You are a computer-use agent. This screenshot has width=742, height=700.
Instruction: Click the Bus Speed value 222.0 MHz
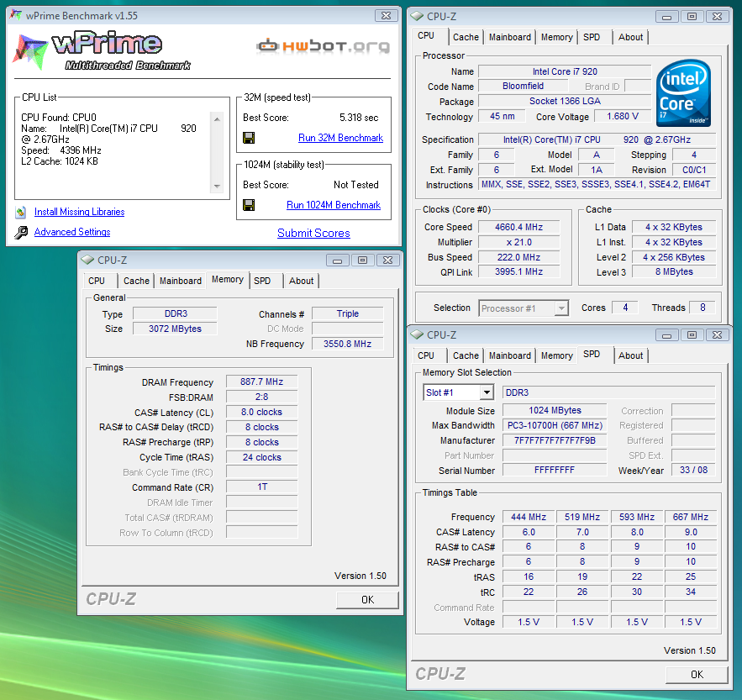pyautogui.click(x=518, y=257)
